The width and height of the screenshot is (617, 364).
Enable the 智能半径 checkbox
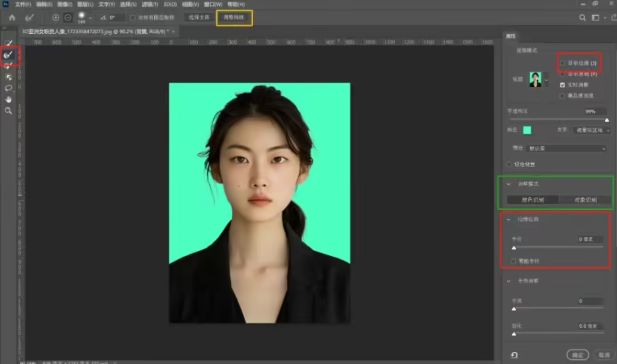(x=513, y=261)
